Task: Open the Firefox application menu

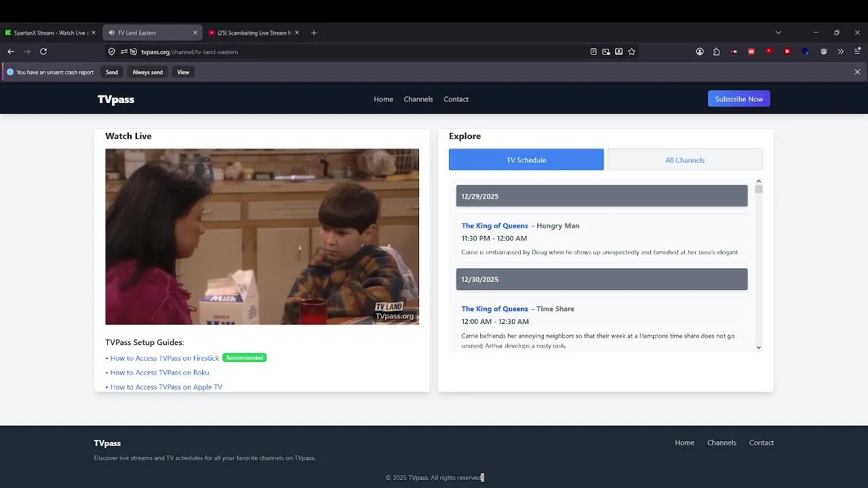Action: click(x=858, y=52)
